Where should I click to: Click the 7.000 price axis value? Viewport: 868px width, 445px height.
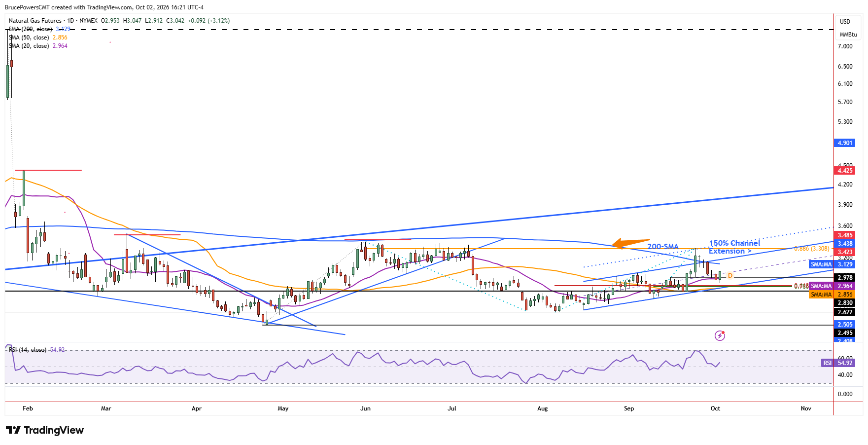(845, 46)
